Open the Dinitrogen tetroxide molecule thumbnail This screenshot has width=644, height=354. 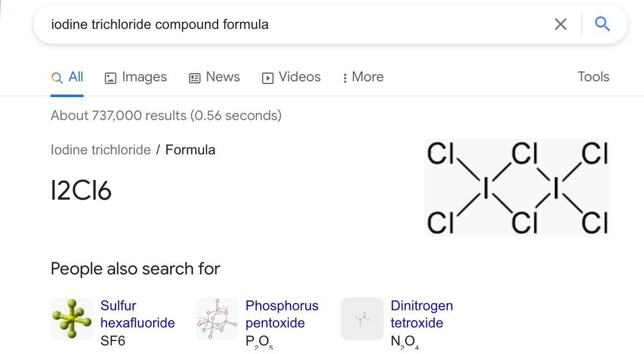coord(362,319)
